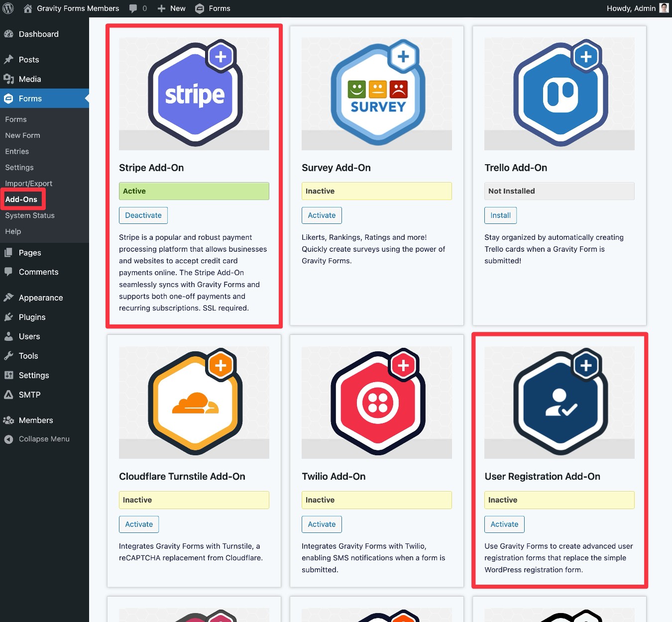Viewport: 672px width, 622px height.
Task: Click the Forms icon in the admin bar
Action: click(199, 8)
